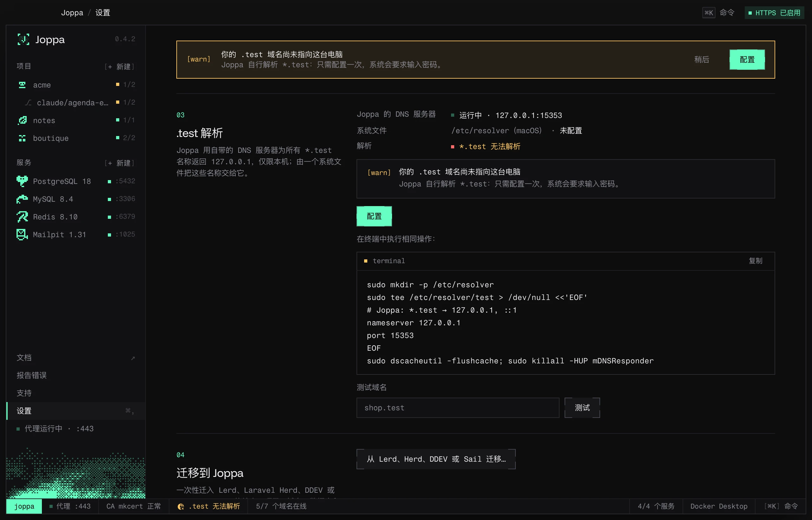Focus the shop.test domain input field

[x=458, y=407]
